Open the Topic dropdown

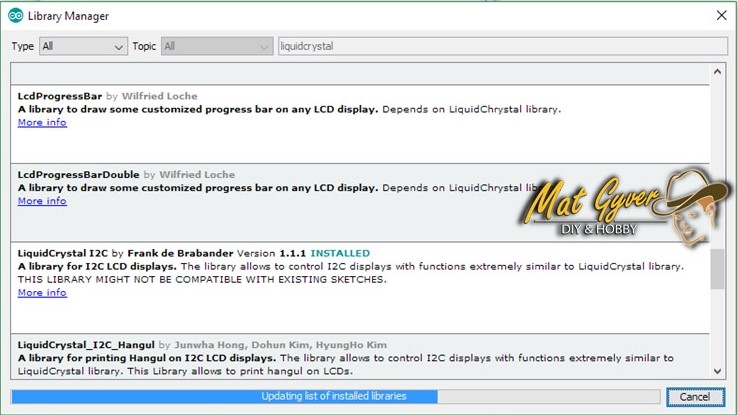coord(216,46)
